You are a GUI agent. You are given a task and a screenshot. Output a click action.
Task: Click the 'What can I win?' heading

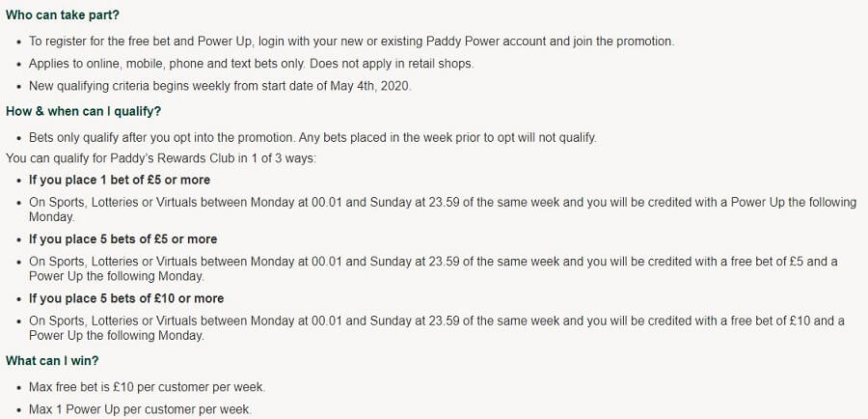tap(52, 360)
